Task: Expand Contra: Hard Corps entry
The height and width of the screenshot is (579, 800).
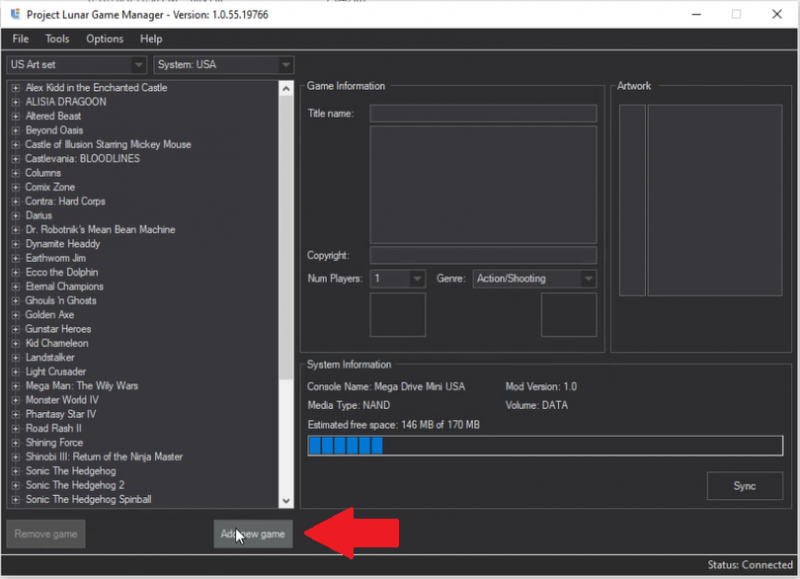Action: pyautogui.click(x=16, y=202)
